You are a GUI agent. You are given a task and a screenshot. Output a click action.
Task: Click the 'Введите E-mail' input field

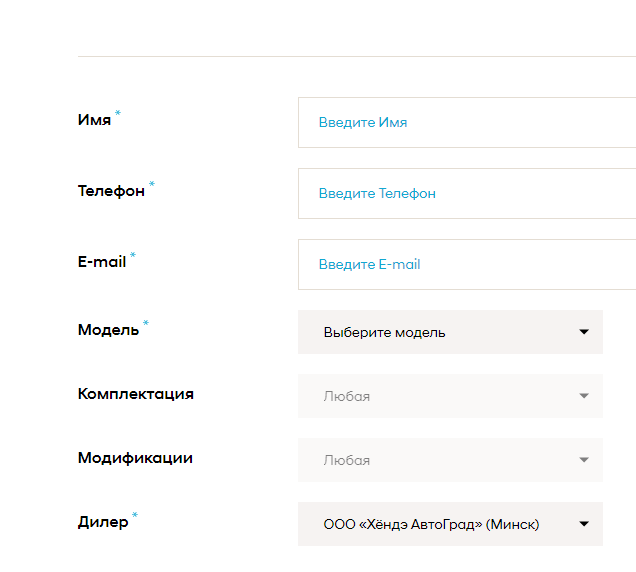pyautogui.click(x=467, y=264)
